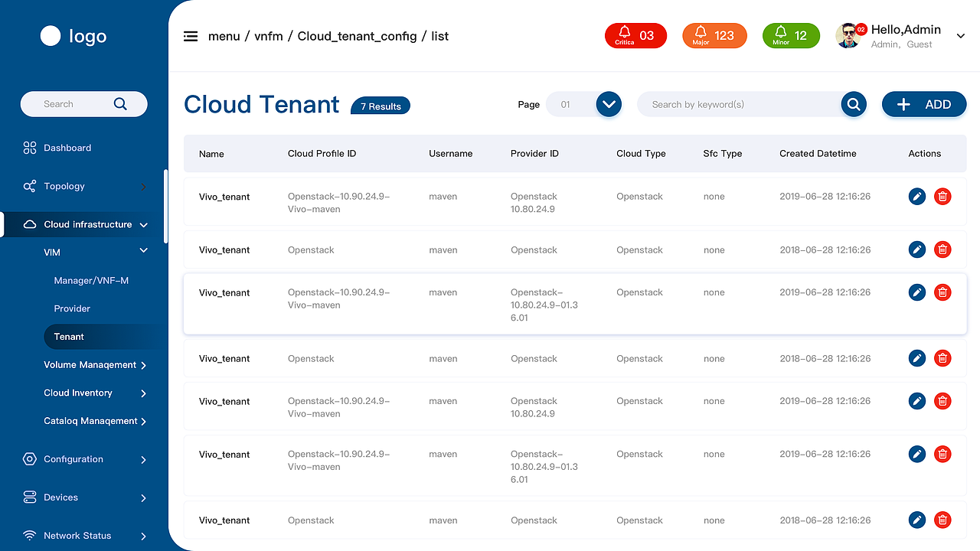The height and width of the screenshot is (551, 980).
Task: Expand the Admin user menu arrow
Action: 961,36
